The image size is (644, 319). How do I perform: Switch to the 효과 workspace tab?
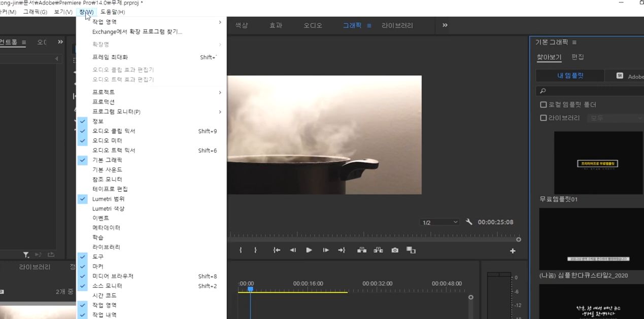tap(276, 25)
